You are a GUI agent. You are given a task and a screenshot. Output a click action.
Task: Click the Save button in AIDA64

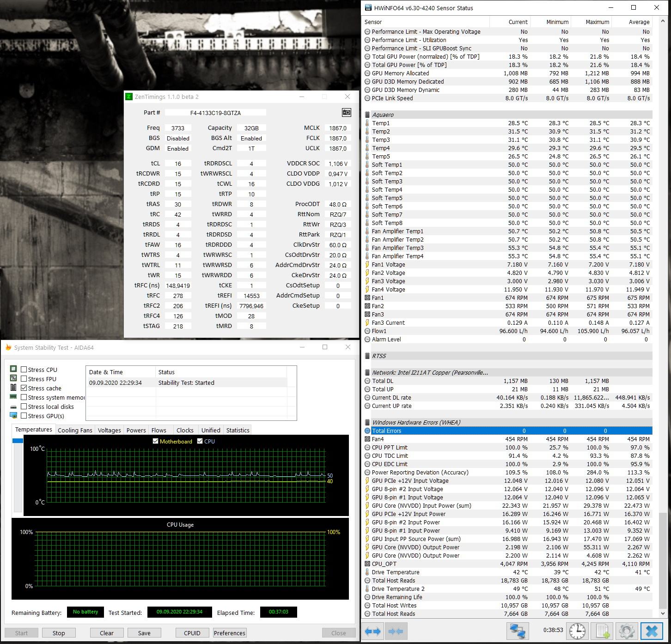point(144,633)
